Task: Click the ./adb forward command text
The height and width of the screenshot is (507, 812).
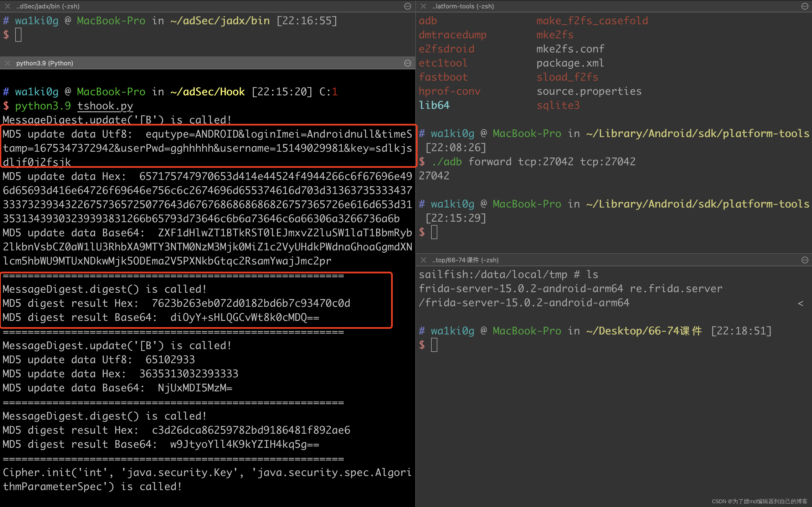Action: pyautogui.click(x=533, y=162)
